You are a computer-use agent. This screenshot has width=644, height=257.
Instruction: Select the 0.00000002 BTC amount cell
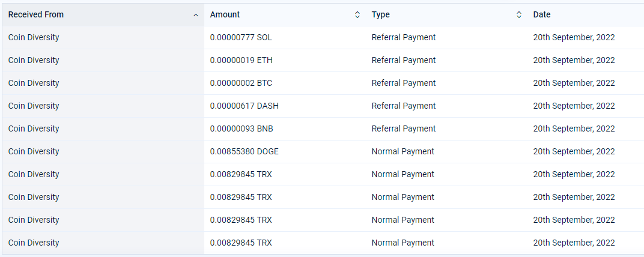pyautogui.click(x=285, y=83)
